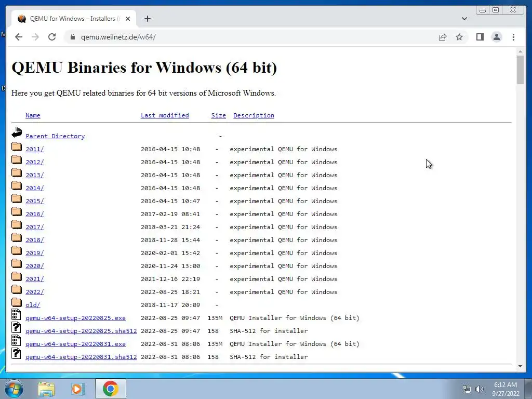
Task: Click the unknown-file icon for qemu-w64-setup-20220831.sha512
Action: point(16,353)
